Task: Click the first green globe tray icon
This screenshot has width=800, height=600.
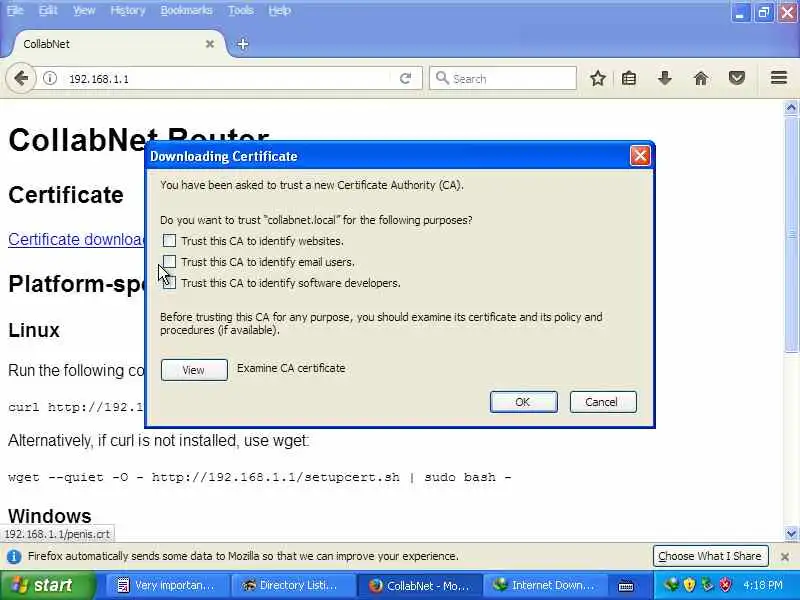Action: pos(671,585)
